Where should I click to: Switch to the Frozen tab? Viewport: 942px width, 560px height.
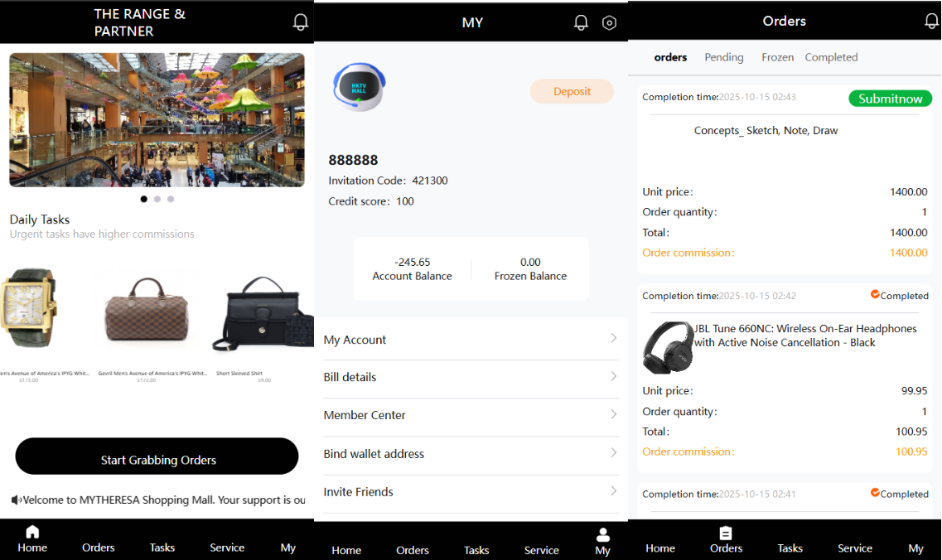click(x=777, y=57)
